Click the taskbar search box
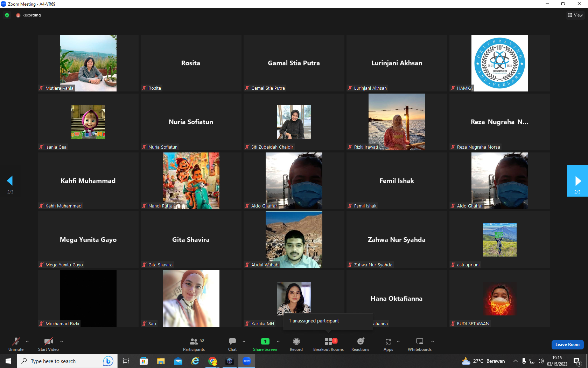This screenshot has width=588, height=368. coord(66,361)
